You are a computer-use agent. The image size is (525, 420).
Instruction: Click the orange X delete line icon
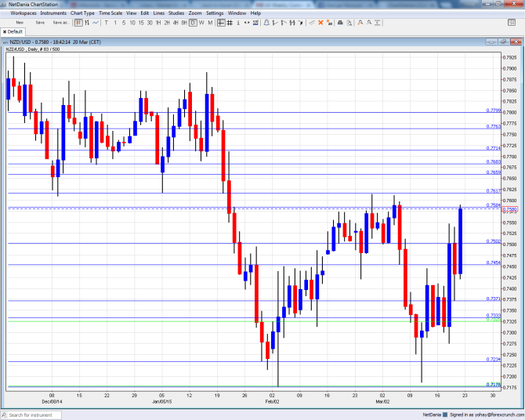(320, 23)
